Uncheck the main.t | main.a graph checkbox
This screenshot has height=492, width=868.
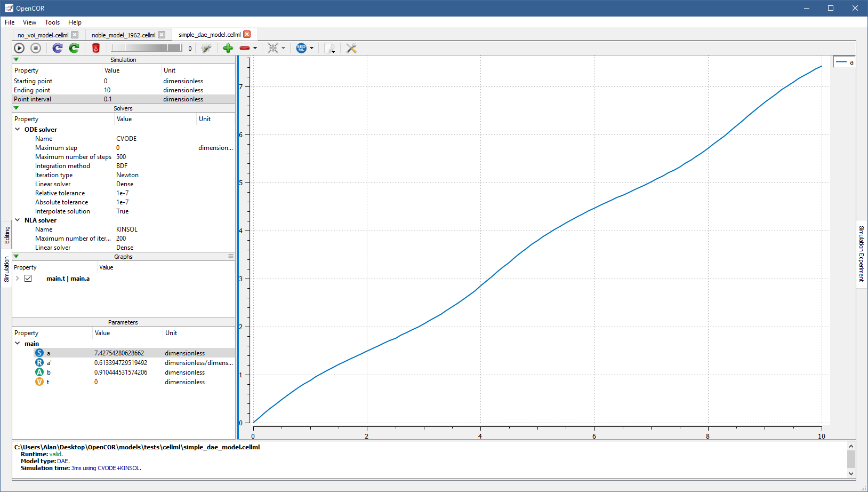pos(28,279)
